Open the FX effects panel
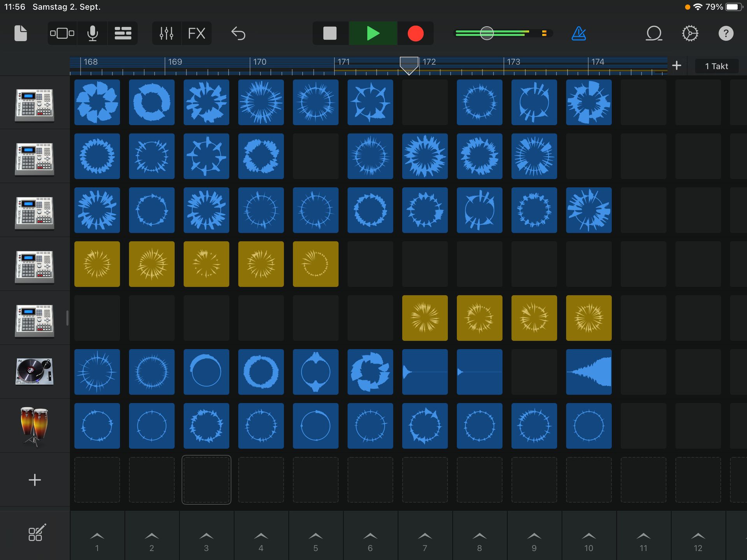Screen dimensions: 747x560 (196, 33)
